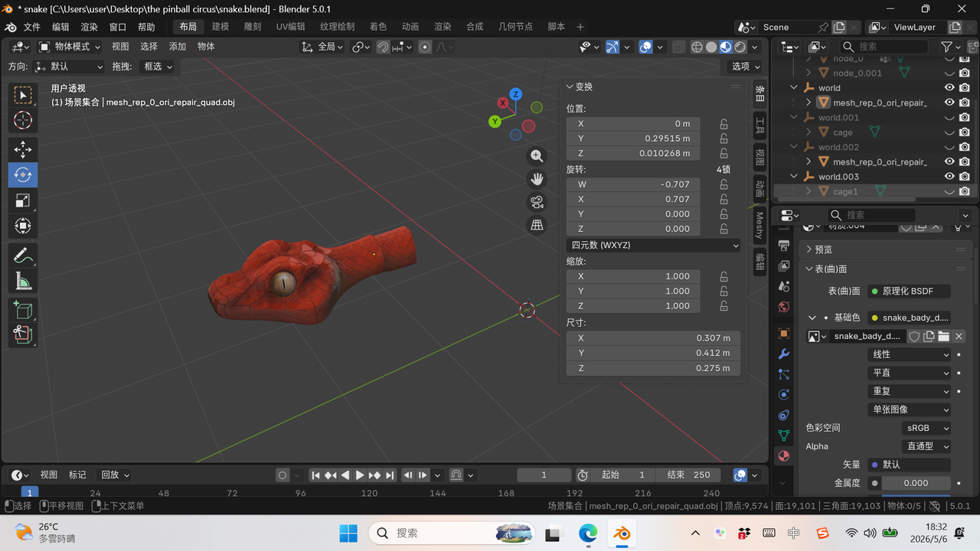Click the Windows search box on the taskbar
Viewport: 980px width, 551px height.
click(x=453, y=533)
